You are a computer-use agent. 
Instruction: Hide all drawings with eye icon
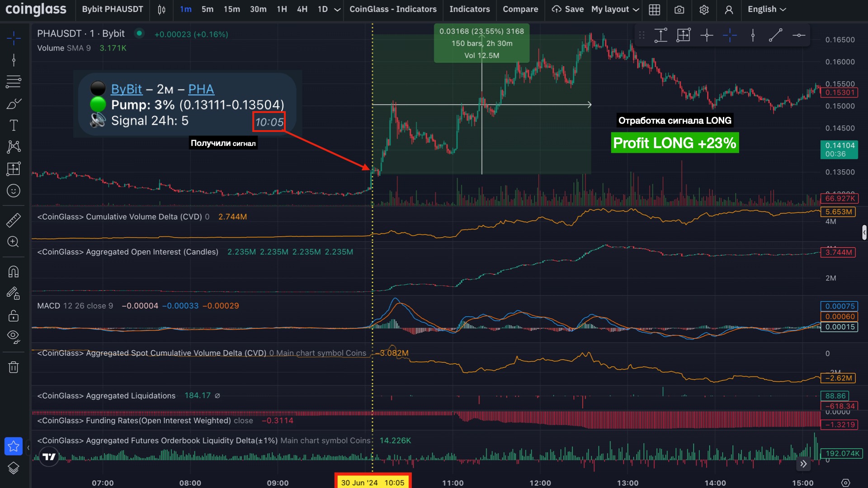pos(14,336)
